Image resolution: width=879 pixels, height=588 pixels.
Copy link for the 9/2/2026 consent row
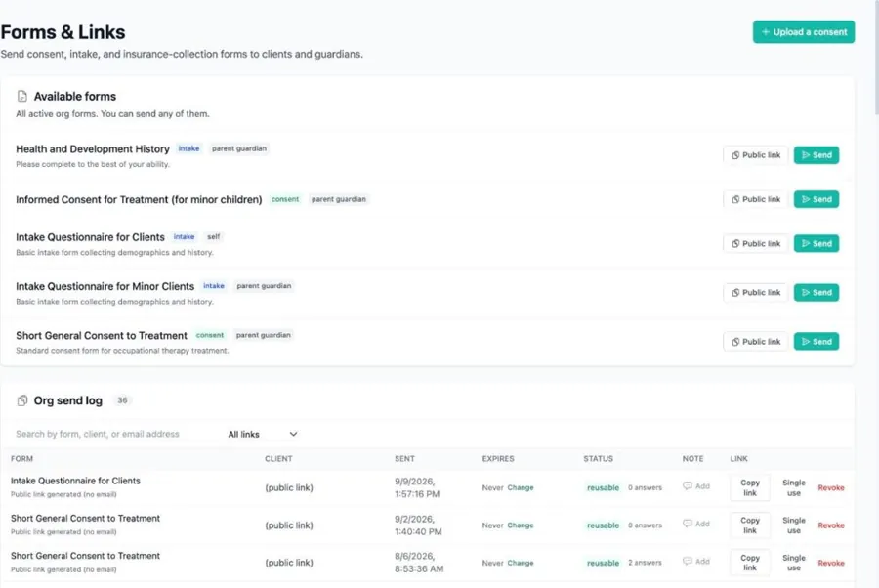749,525
